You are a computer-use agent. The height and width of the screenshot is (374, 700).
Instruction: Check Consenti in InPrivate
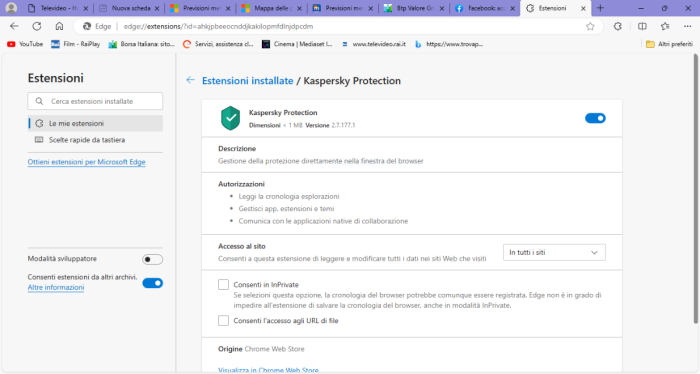223,284
